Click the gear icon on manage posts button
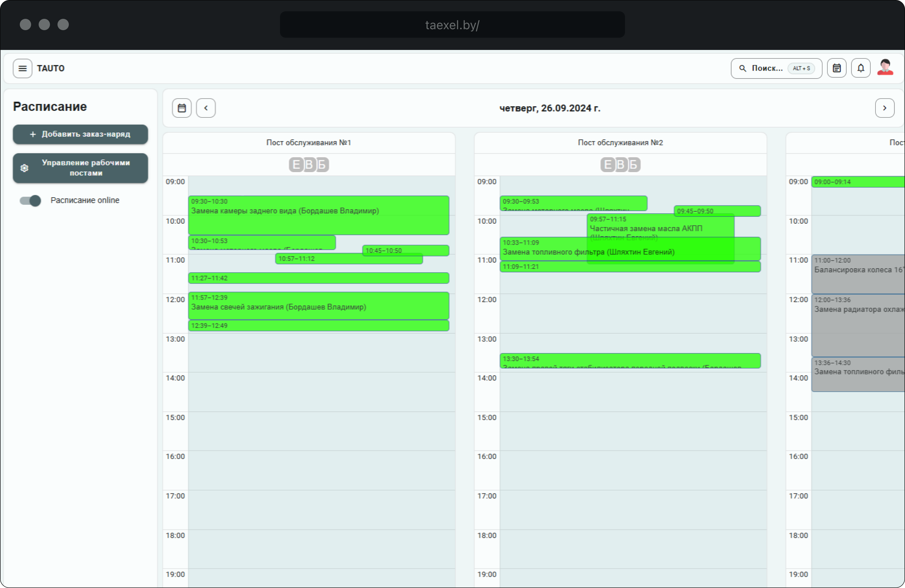Image resolution: width=905 pixels, height=588 pixels. point(24,168)
